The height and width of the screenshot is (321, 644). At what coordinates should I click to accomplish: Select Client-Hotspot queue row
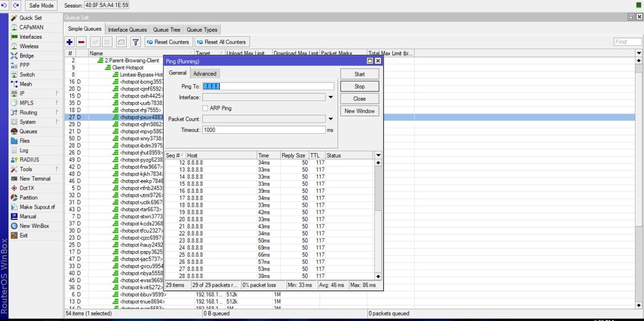click(x=128, y=67)
